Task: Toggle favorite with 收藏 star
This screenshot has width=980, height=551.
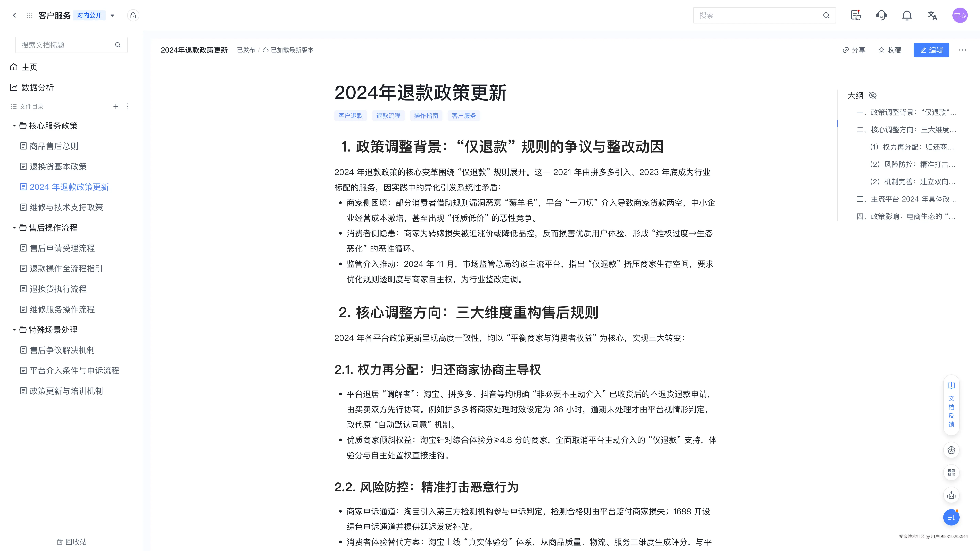Action: click(x=889, y=50)
